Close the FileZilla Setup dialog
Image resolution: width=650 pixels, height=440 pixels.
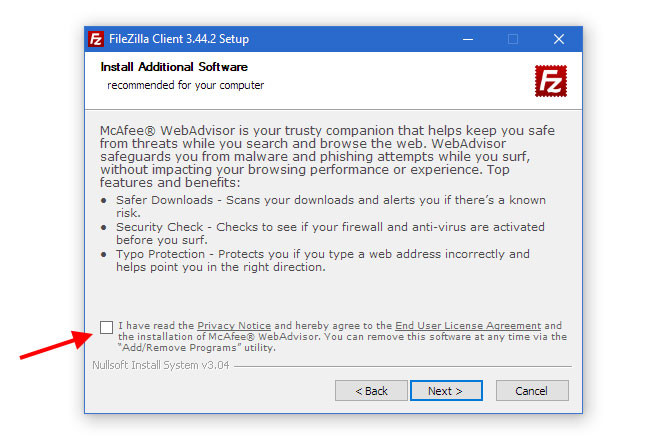559,39
